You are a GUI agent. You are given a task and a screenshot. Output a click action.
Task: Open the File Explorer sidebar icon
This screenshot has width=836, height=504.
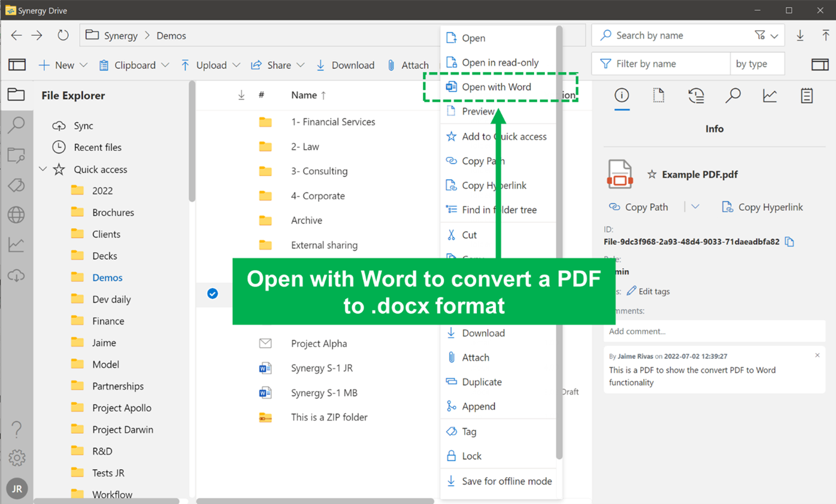coord(16,95)
